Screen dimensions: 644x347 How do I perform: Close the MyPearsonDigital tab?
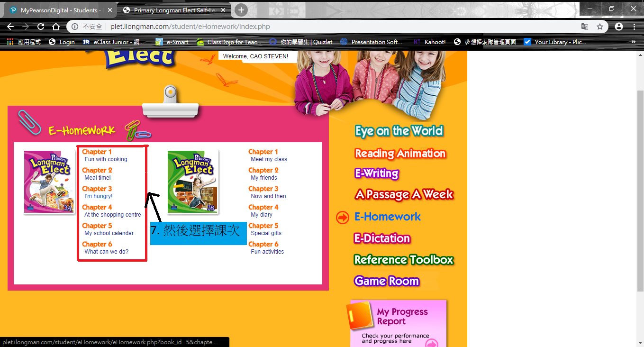pos(110,10)
